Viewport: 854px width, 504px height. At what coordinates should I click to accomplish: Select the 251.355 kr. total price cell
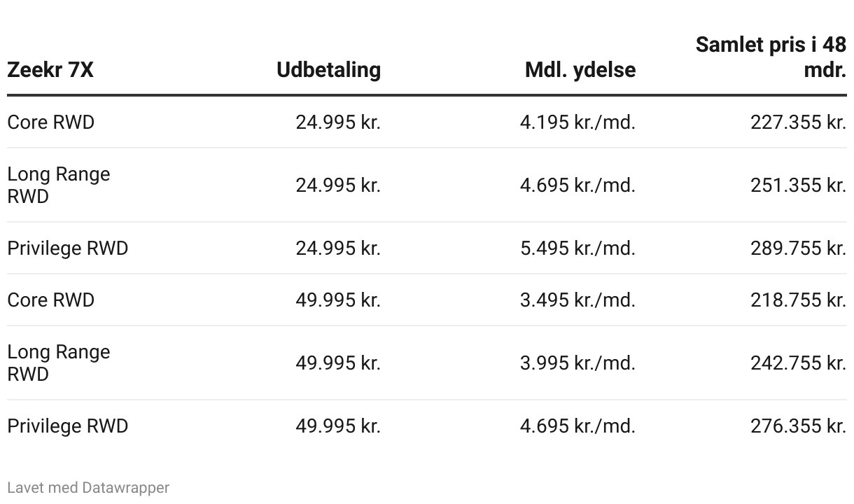tap(799, 185)
